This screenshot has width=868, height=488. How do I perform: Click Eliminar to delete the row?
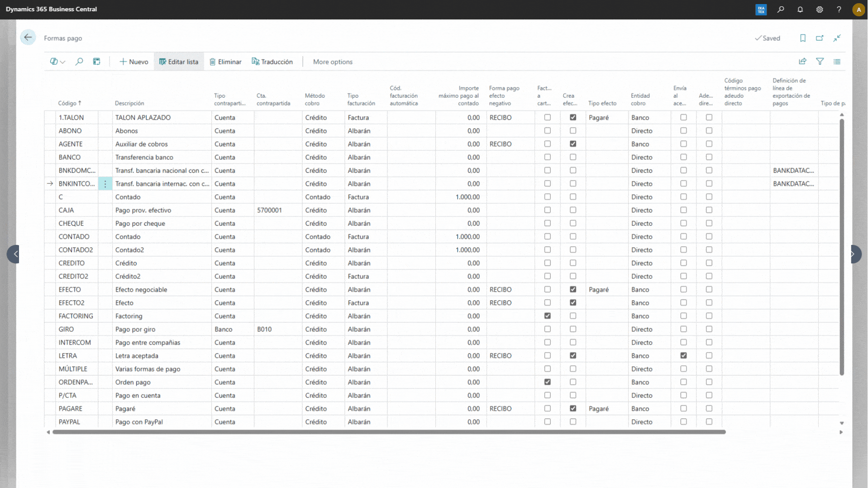tap(225, 62)
